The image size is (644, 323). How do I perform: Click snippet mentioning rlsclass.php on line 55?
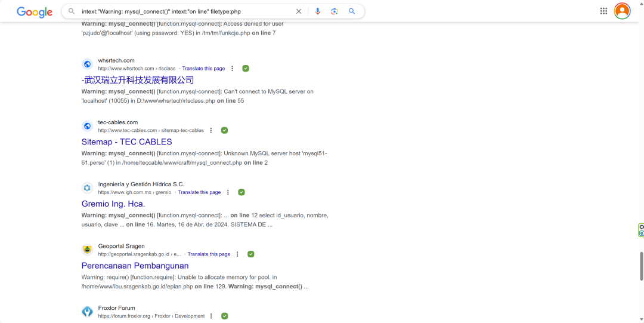pyautogui.click(x=197, y=96)
